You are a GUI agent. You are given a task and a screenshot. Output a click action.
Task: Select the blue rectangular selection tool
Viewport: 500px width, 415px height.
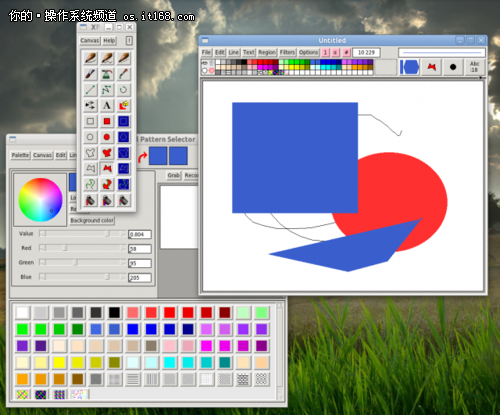pos(123,121)
